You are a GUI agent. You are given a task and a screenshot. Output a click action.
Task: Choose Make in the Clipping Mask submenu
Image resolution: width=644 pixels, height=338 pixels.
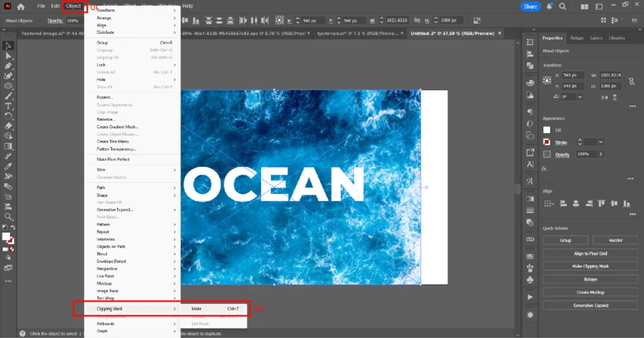coord(214,309)
